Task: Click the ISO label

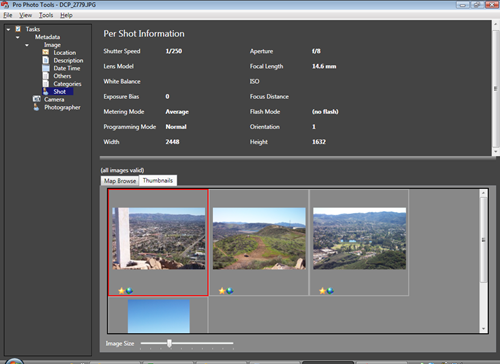Action: click(x=254, y=81)
